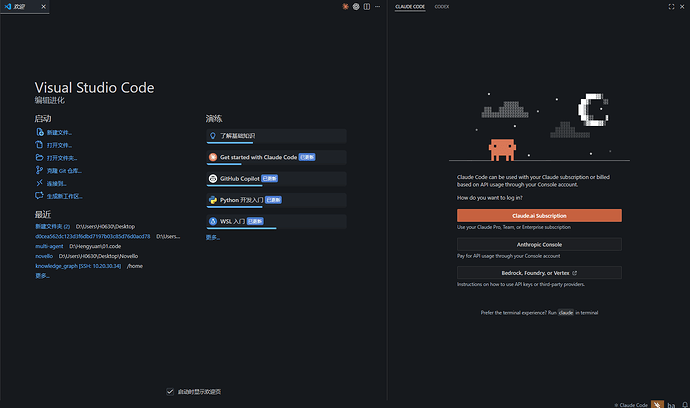Open the WSL 入门 walkthrough
This screenshot has height=408, width=690.
click(276, 221)
